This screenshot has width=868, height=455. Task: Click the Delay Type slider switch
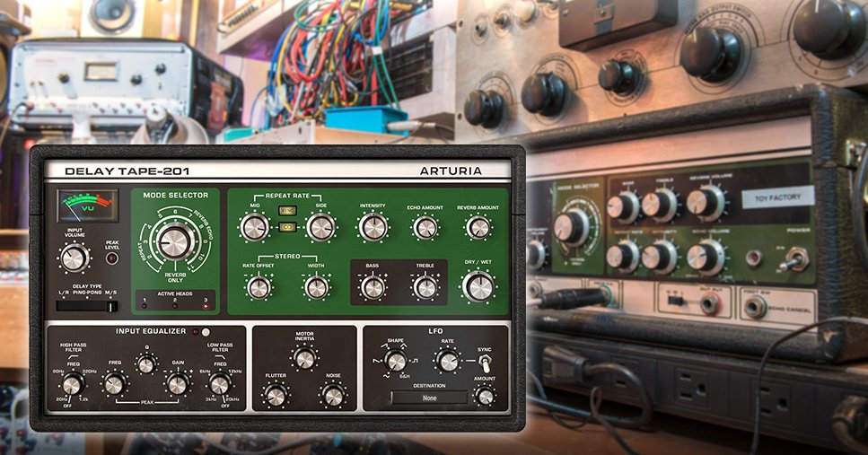click(x=87, y=307)
